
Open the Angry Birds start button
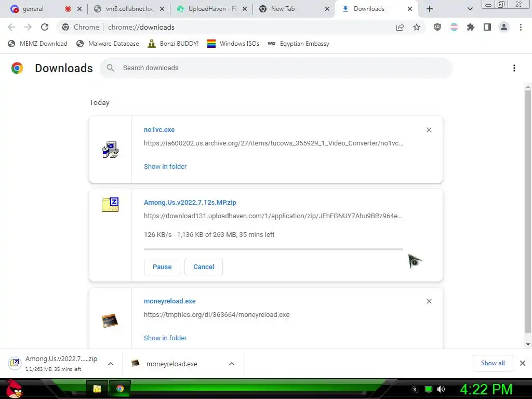(x=14, y=389)
